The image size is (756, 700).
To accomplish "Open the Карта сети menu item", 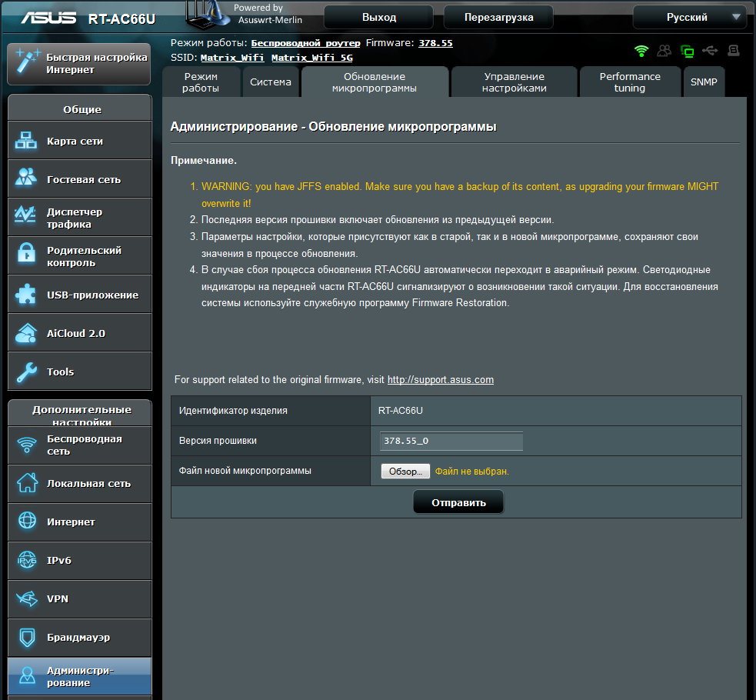I will (79, 141).
